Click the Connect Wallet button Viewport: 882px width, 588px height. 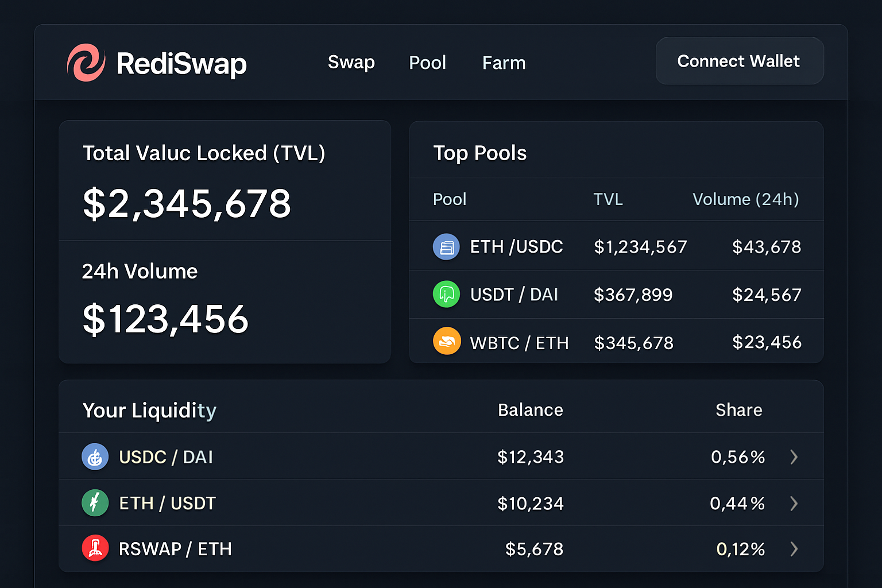(x=739, y=60)
